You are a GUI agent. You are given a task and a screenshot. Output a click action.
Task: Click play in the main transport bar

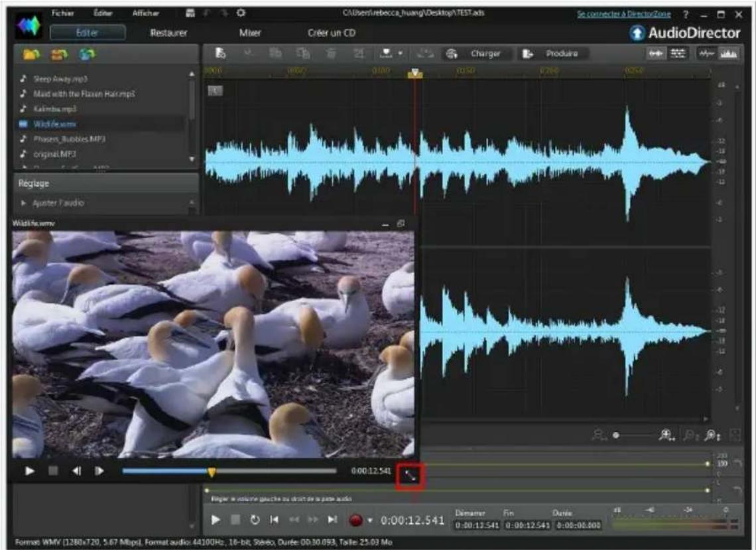216,519
